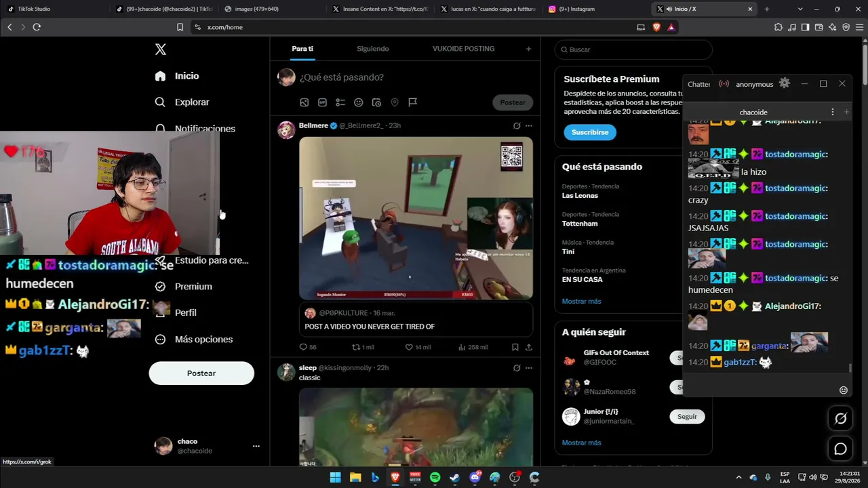Open account menu dots next to chaco
This screenshot has height=488, width=868.
[x=256, y=446]
